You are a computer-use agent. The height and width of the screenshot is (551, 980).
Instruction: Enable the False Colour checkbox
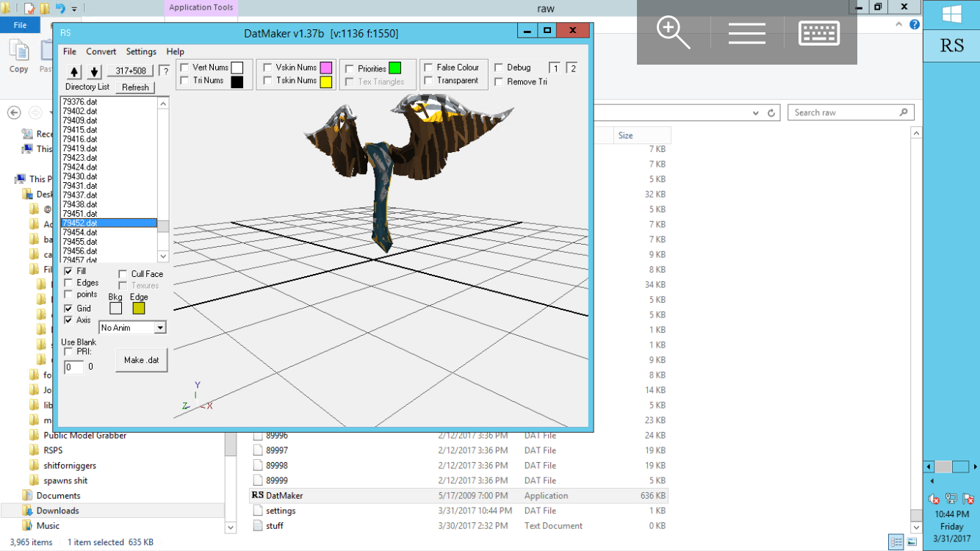coord(428,68)
